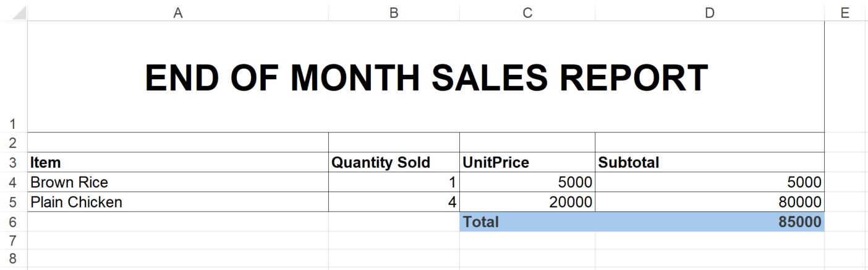Screen dimensions: 868x270
Task: Select the 85000 total value cell
Action: 710,222
